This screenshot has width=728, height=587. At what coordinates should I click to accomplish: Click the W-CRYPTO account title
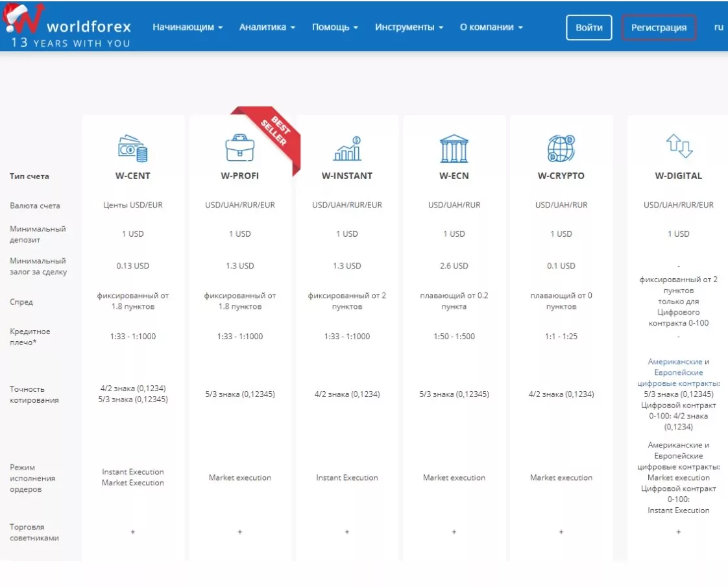point(561,176)
